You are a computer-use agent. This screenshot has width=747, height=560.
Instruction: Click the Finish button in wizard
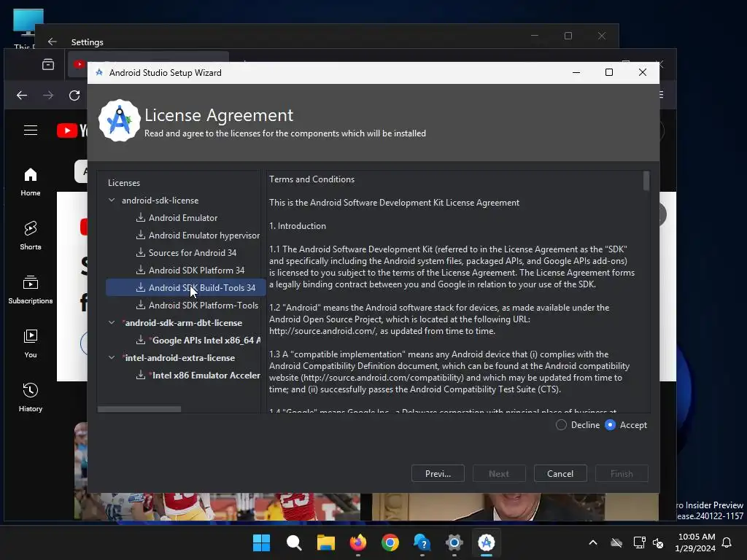tap(622, 474)
